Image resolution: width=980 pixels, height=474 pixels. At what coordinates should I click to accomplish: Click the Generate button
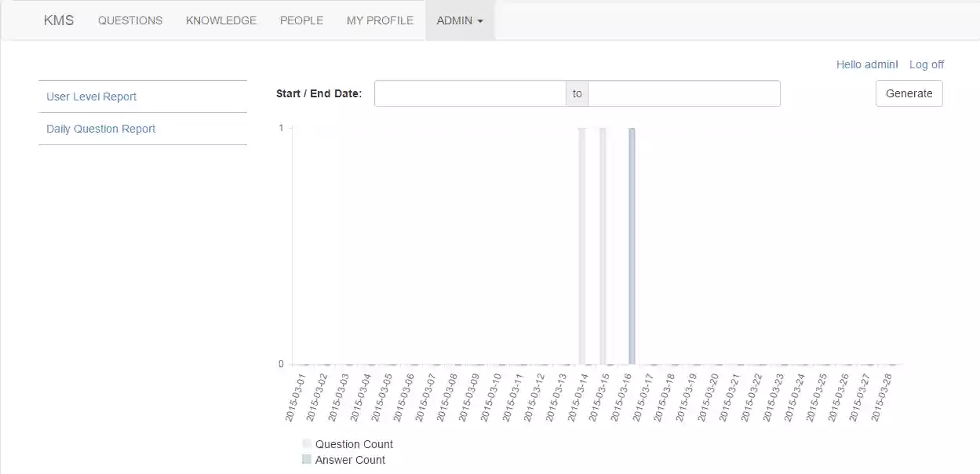pos(909,93)
